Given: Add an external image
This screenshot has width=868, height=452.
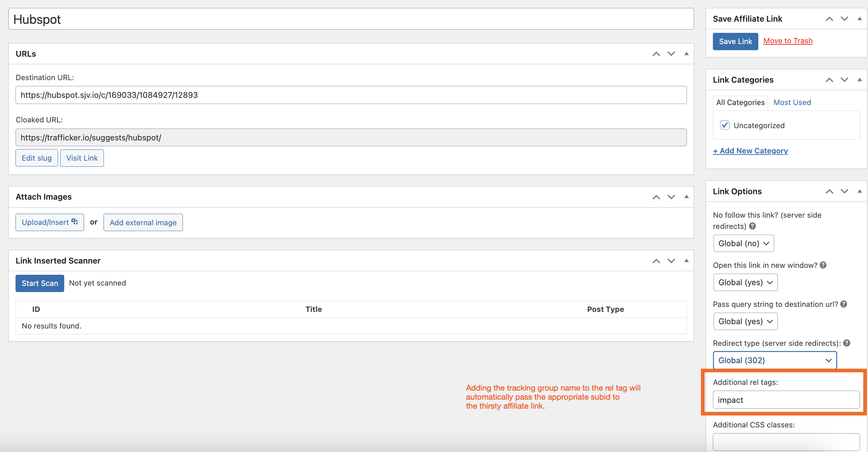Looking at the screenshot, I should click(143, 222).
